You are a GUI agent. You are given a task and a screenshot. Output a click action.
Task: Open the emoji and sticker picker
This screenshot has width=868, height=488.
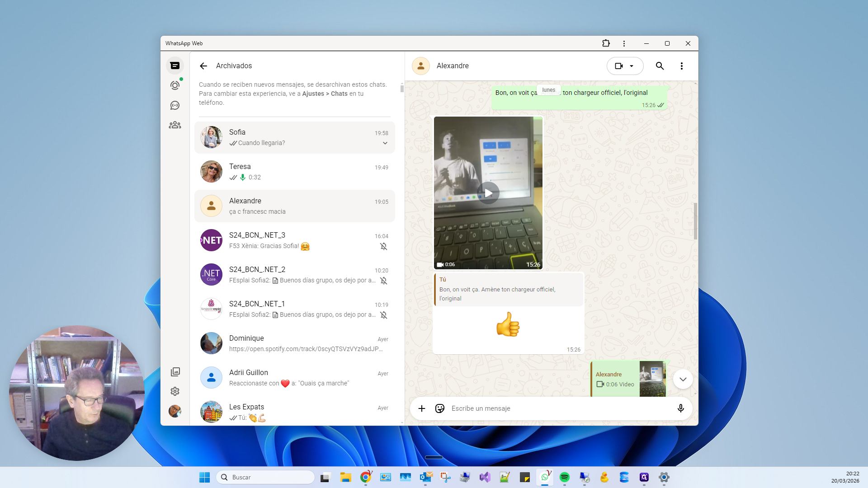click(439, 408)
